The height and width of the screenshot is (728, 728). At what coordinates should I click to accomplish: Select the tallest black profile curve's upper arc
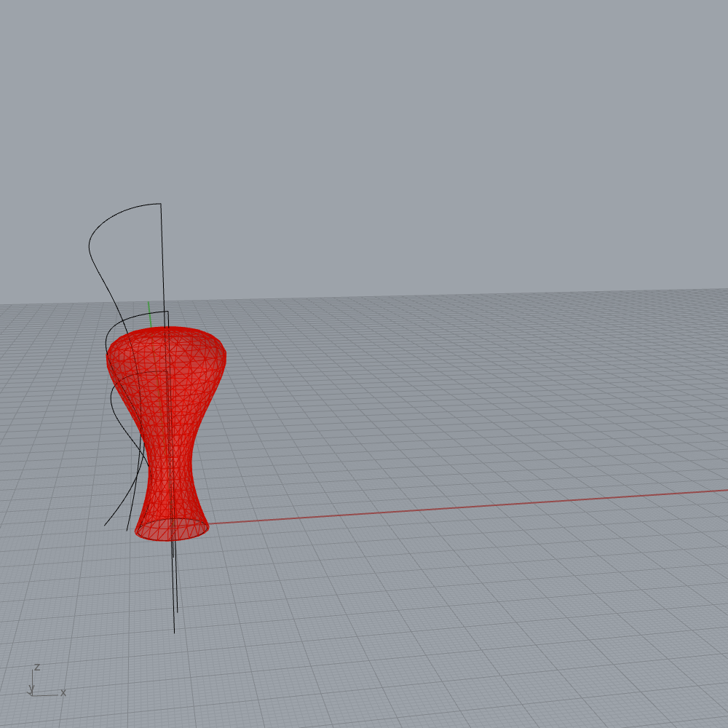[109, 218]
